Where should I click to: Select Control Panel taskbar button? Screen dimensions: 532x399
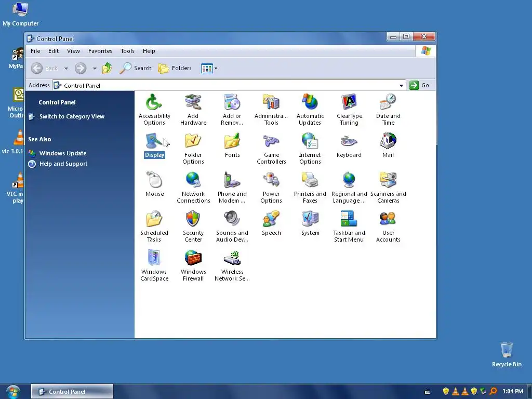(72, 392)
